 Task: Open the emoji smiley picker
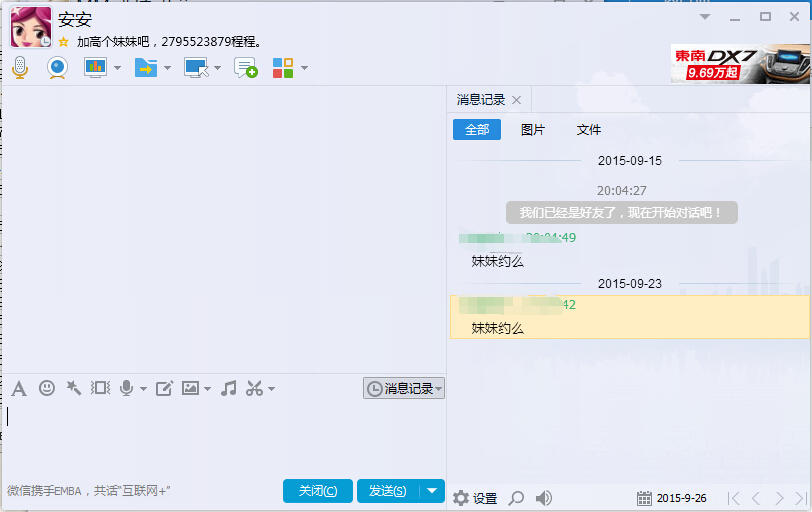(x=47, y=388)
